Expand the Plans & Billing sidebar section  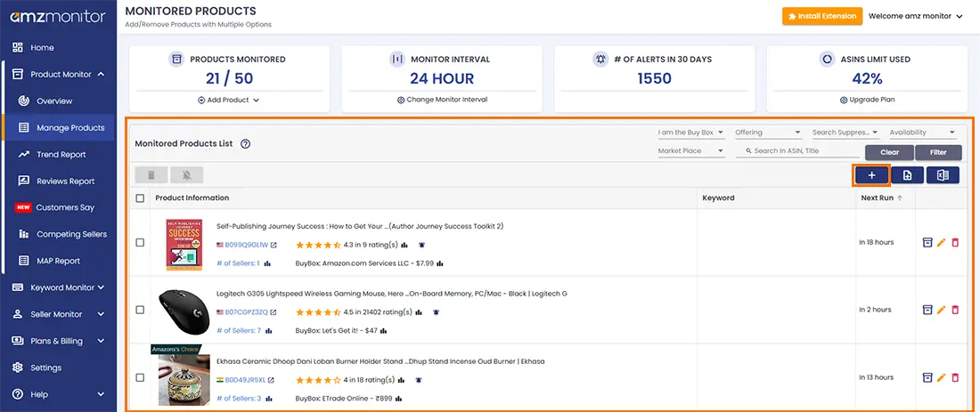click(58, 341)
